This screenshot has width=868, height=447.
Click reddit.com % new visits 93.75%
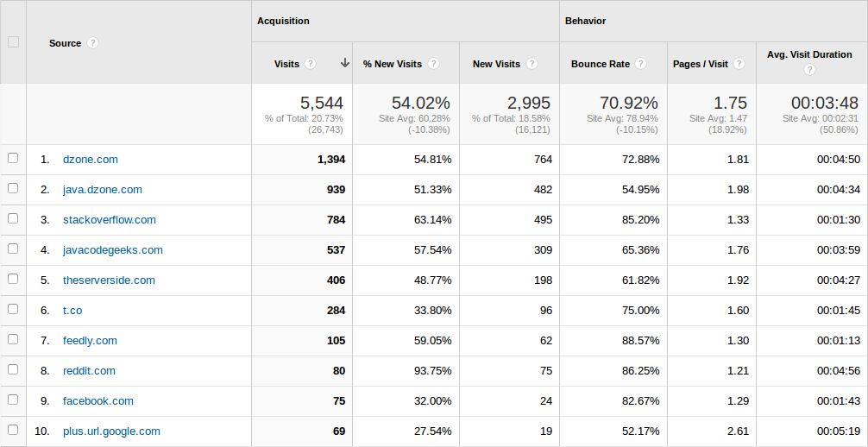coord(433,370)
